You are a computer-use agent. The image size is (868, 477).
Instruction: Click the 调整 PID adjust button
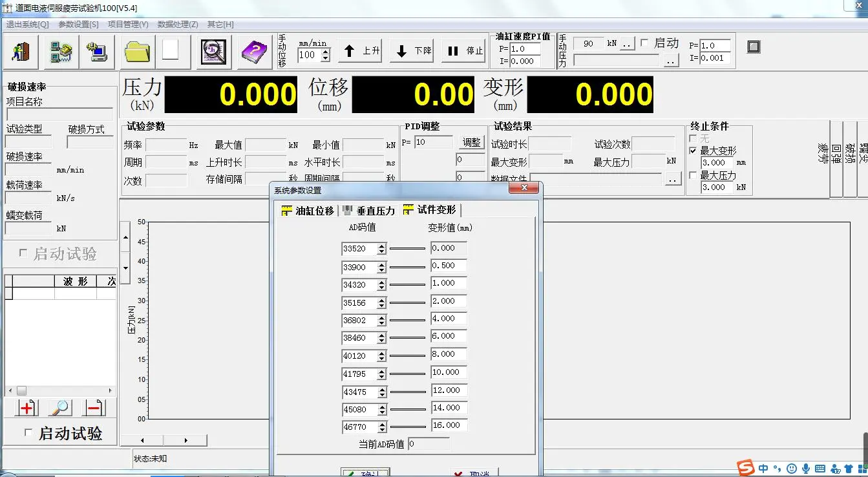pyautogui.click(x=472, y=142)
